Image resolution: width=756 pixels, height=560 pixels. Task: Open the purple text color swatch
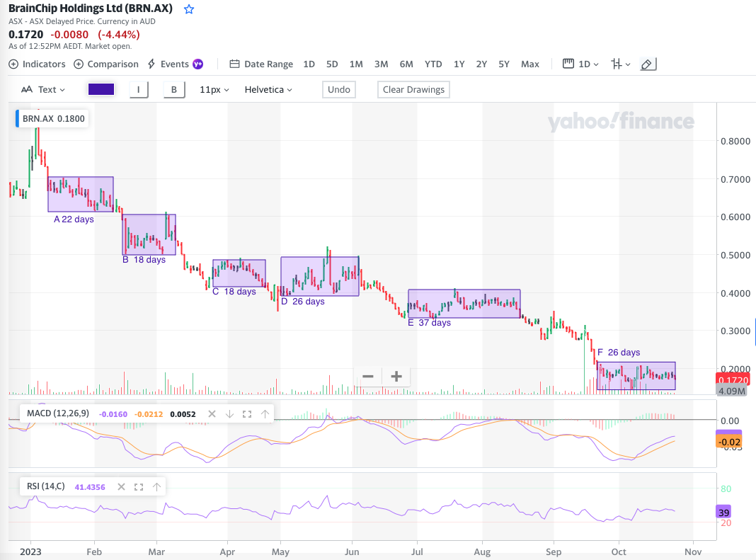(x=101, y=89)
